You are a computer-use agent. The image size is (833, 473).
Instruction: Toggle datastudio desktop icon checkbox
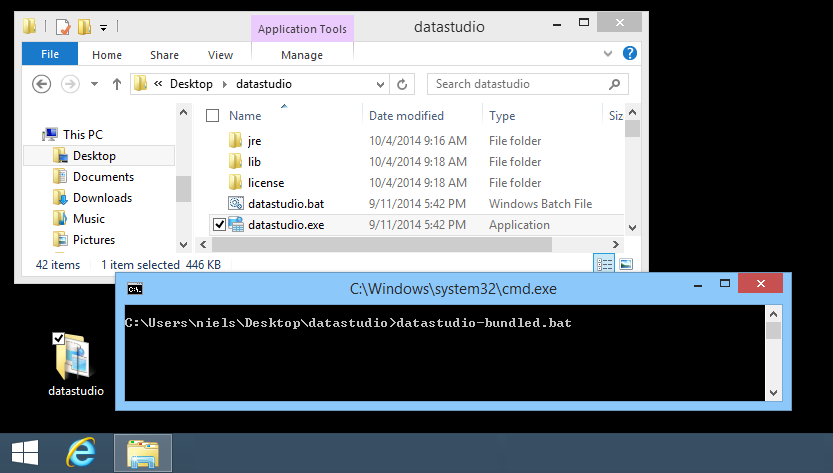pyautogui.click(x=58, y=339)
